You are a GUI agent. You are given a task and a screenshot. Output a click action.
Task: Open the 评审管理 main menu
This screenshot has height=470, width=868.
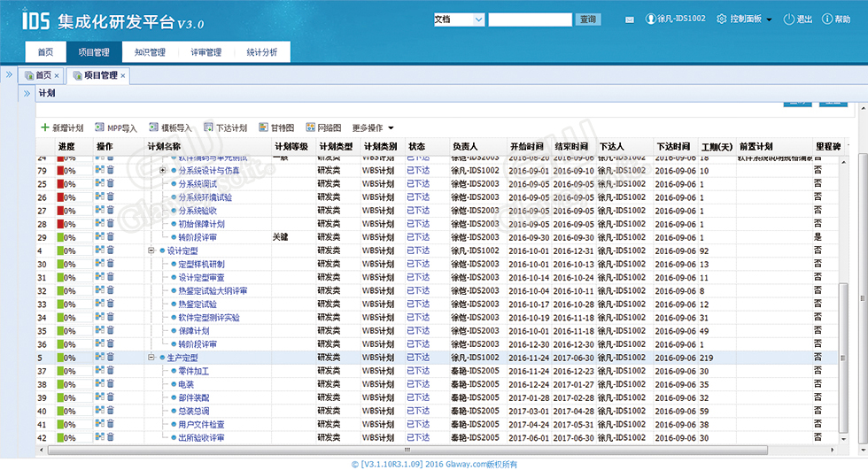[205, 52]
